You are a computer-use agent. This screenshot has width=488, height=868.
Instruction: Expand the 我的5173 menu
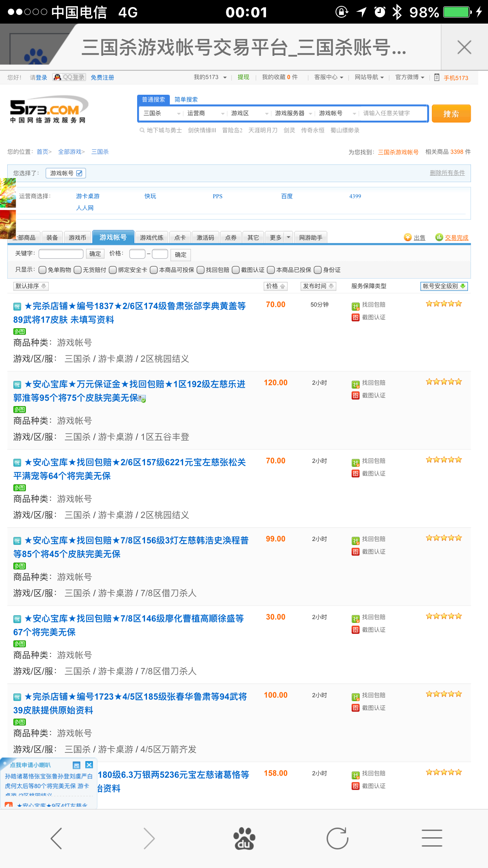(x=210, y=77)
